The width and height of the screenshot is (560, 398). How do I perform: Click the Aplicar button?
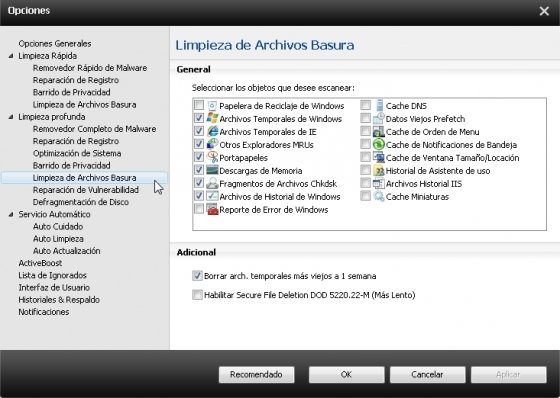[509, 374]
